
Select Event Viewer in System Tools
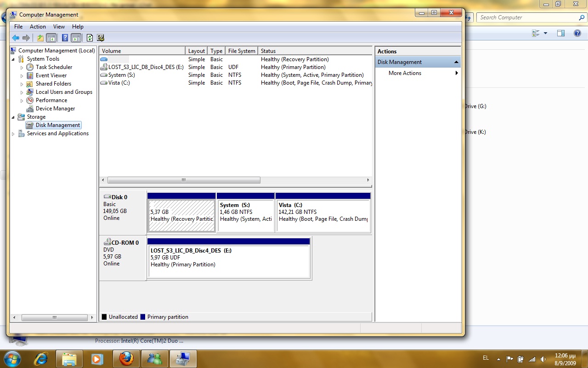(x=51, y=75)
